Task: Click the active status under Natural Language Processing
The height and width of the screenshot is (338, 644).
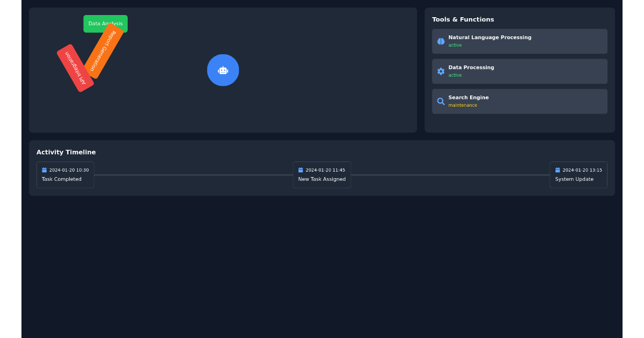Action: click(455, 45)
